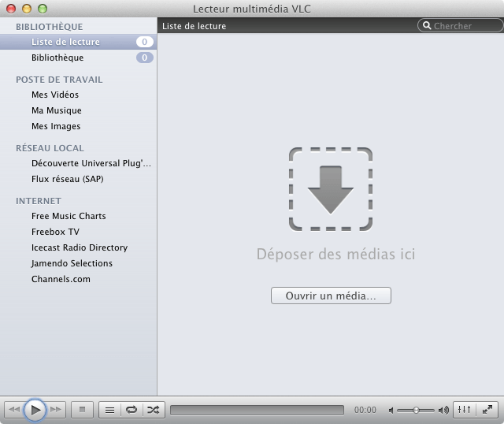The width and height of the screenshot is (504, 424).
Task: Open the audio effects equalizer icon
Action: 464,410
